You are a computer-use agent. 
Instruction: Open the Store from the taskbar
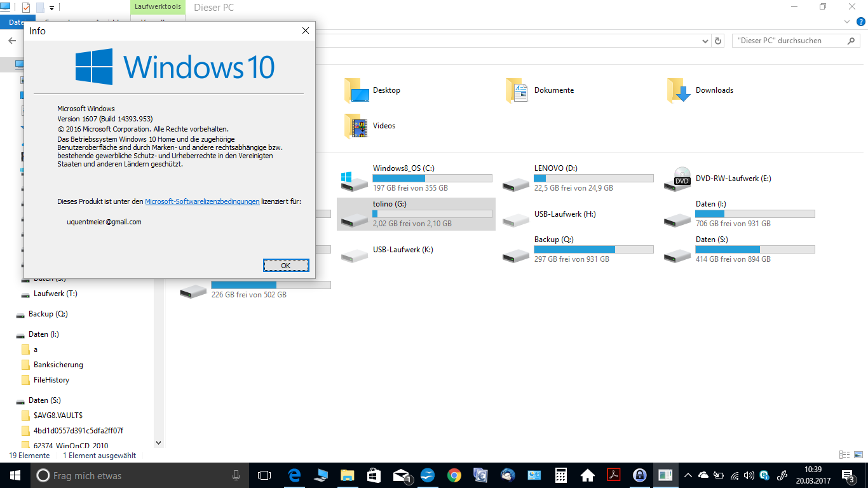coord(374,475)
